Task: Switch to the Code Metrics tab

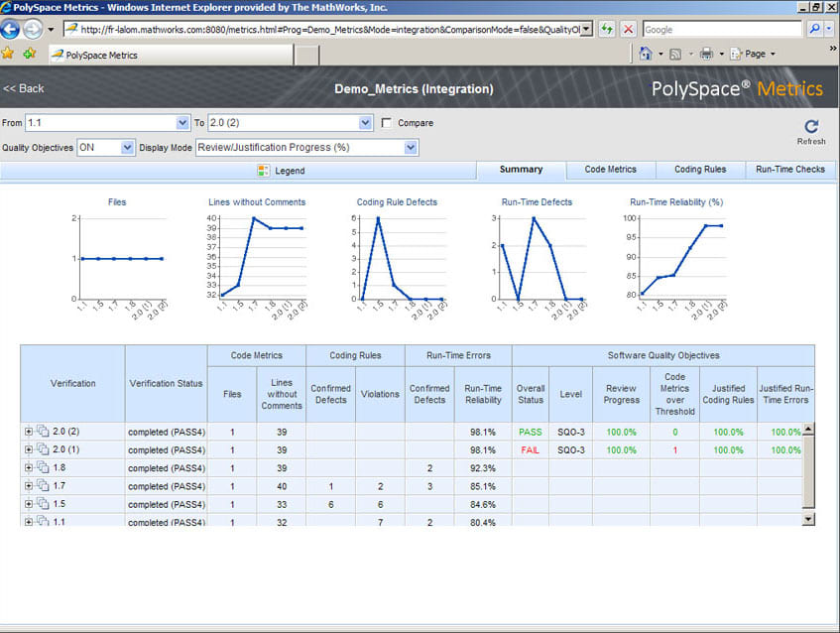Action: [x=611, y=170]
